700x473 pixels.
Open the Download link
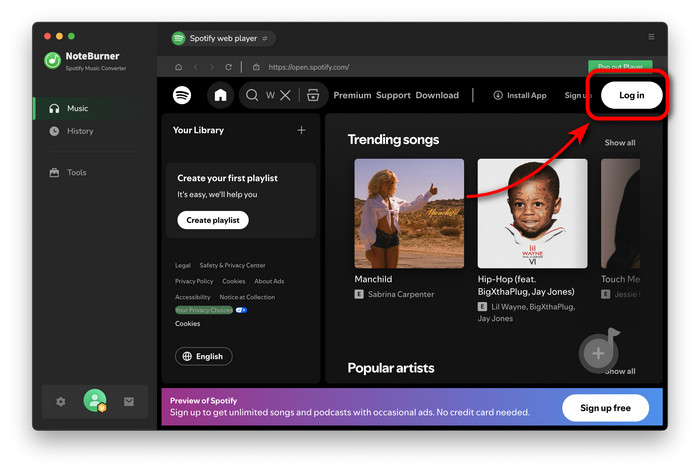pos(437,95)
